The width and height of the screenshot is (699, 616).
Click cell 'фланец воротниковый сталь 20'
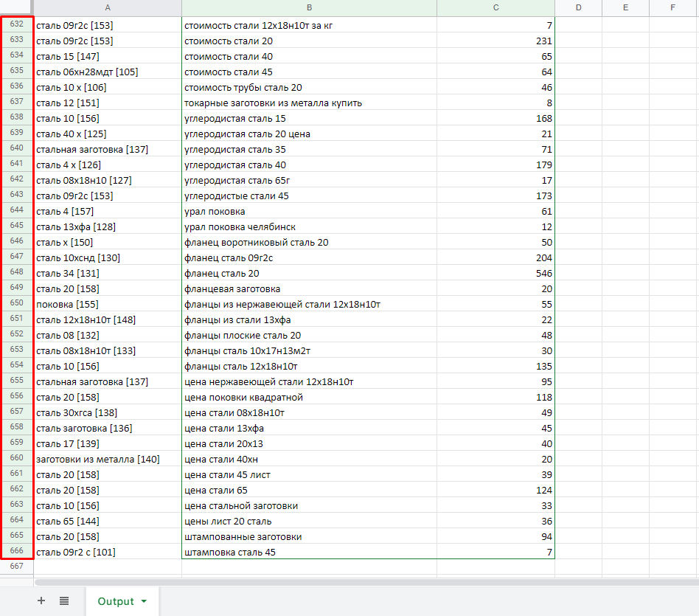pos(309,242)
